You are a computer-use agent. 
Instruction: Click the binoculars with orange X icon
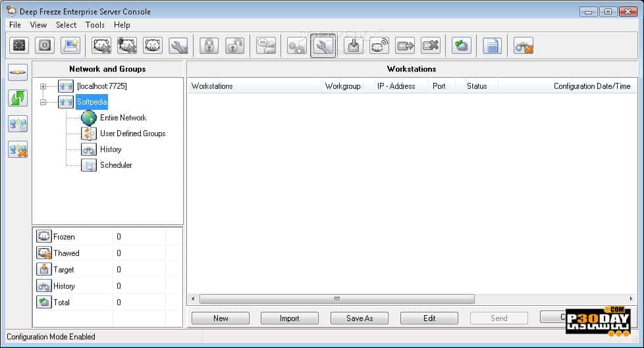(523, 45)
